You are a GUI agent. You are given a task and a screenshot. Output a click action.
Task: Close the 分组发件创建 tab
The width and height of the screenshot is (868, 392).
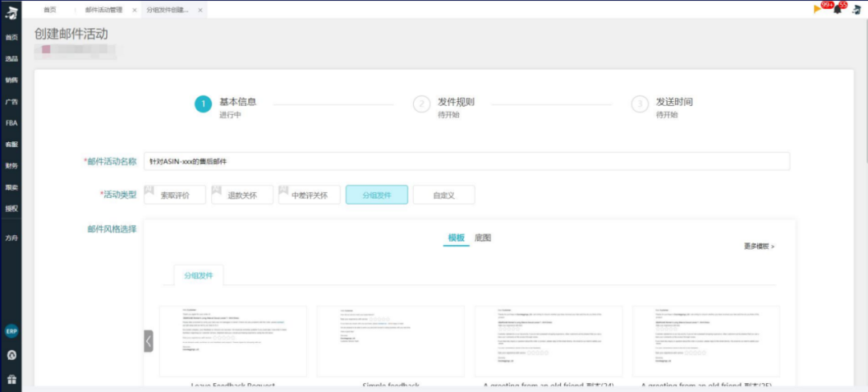click(x=200, y=10)
